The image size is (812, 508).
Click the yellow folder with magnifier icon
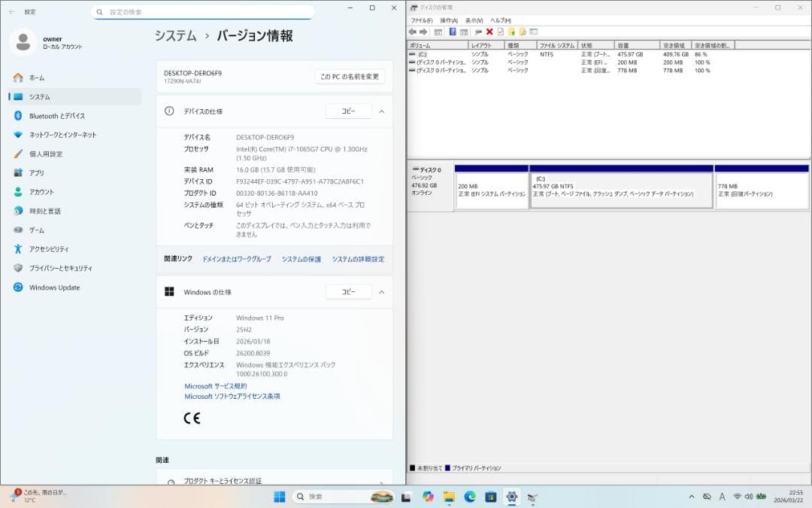click(523, 32)
